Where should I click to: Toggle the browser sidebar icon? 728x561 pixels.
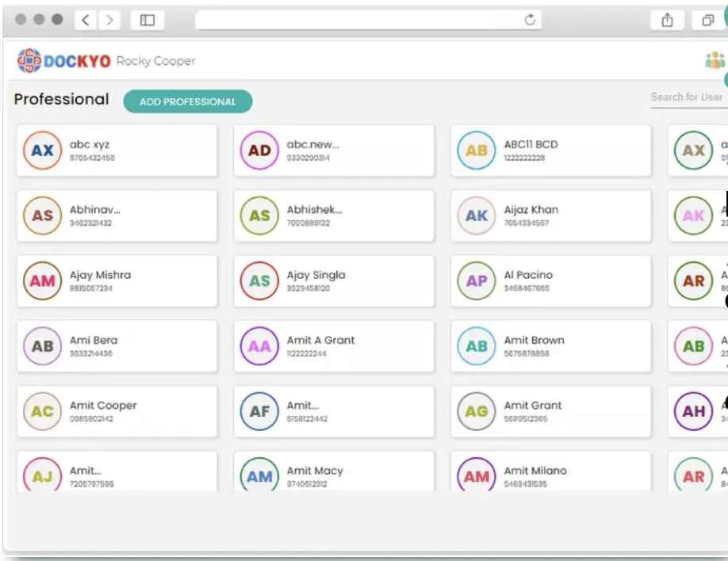[x=147, y=21]
